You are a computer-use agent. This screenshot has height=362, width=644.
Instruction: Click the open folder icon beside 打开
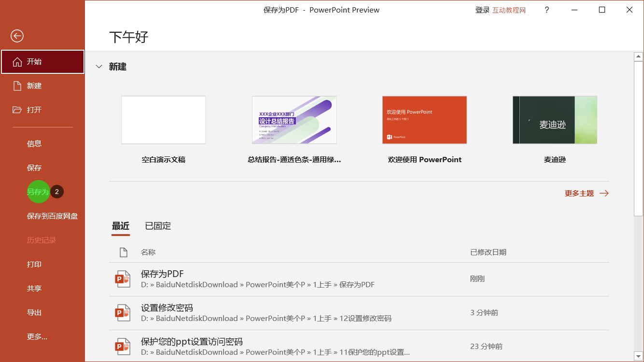coord(17,110)
